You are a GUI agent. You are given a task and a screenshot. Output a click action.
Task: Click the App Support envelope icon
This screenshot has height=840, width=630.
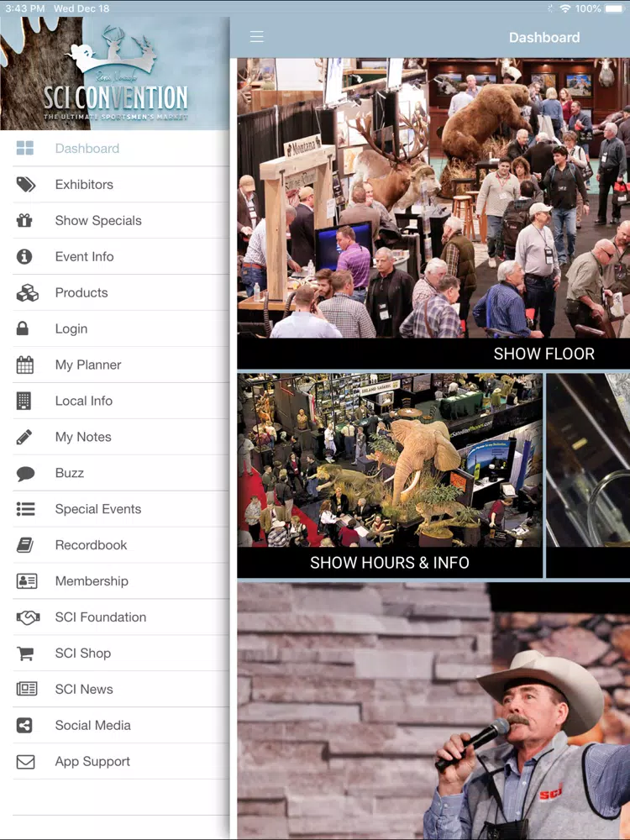pyautogui.click(x=25, y=762)
